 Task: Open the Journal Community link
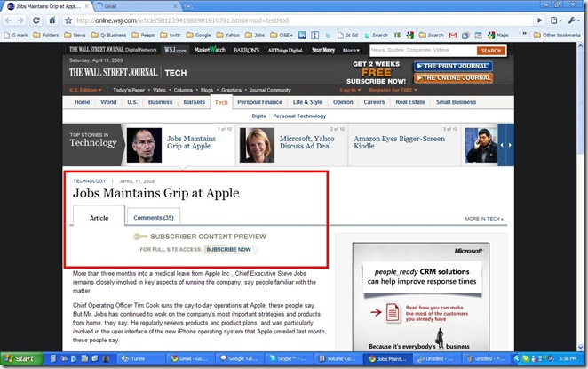coord(270,90)
